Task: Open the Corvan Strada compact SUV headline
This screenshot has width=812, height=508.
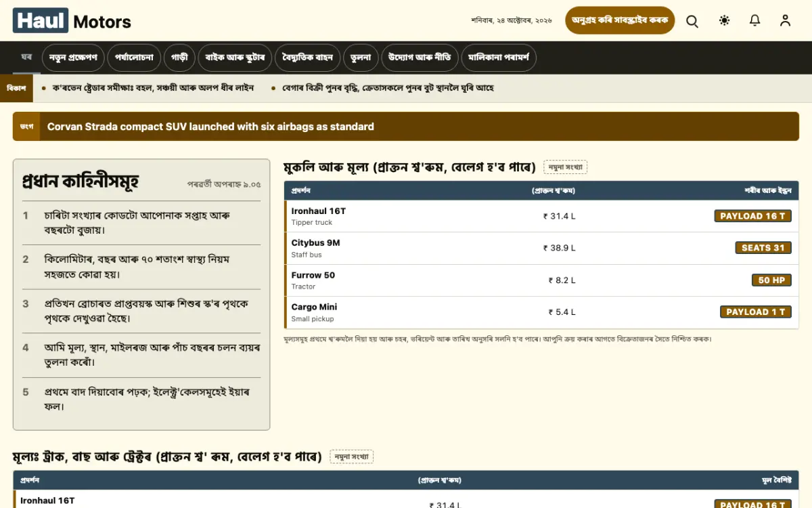Action: (210, 127)
